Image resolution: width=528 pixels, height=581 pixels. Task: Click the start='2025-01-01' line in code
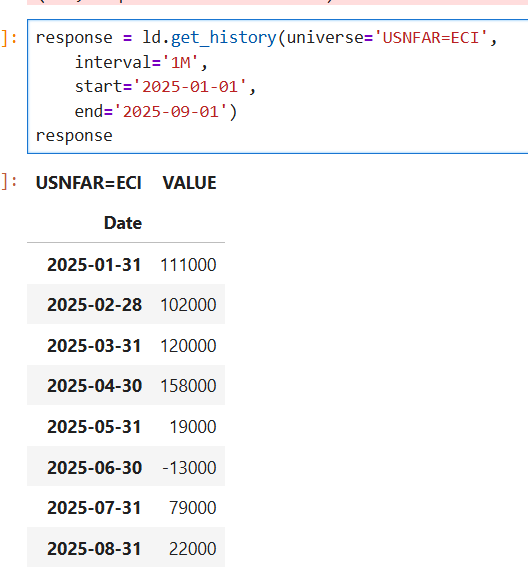tap(165, 87)
